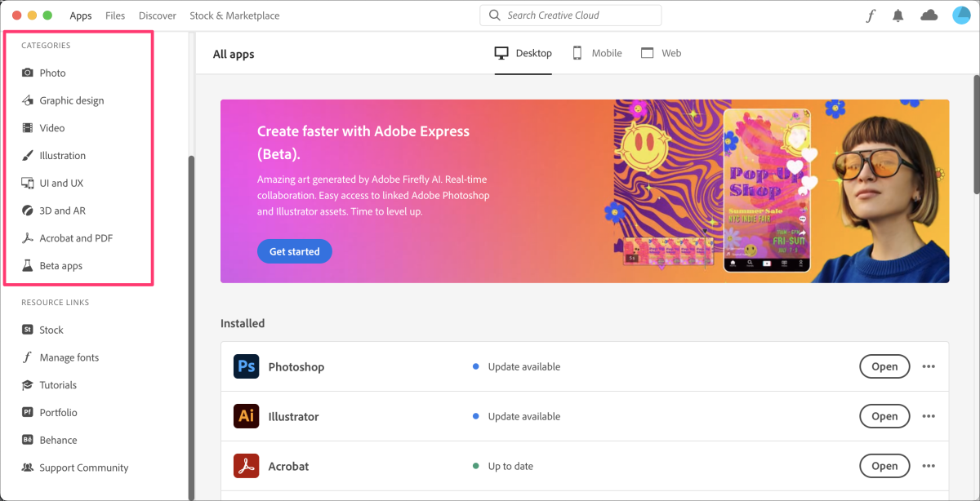The height and width of the screenshot is (501, 980).
Task: Open Adobe Fonts from the top bar
Action: (x=870, y=15)
